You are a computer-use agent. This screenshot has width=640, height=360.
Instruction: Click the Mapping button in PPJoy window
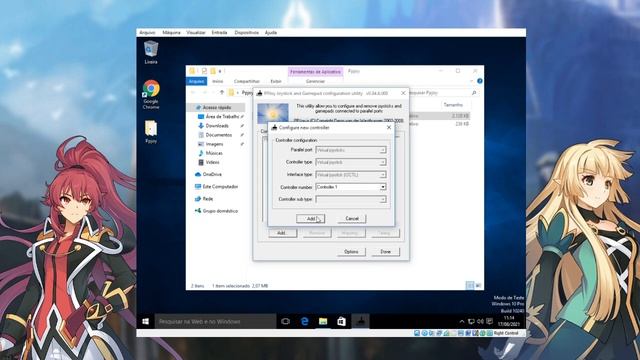pyautogui.click(x=351, y=233)
